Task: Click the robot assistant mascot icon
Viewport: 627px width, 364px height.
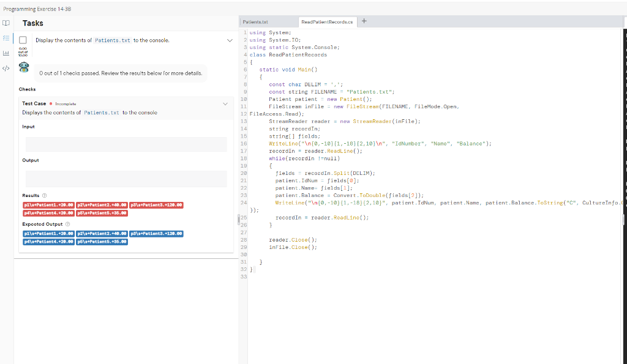Action: (23, 67)
